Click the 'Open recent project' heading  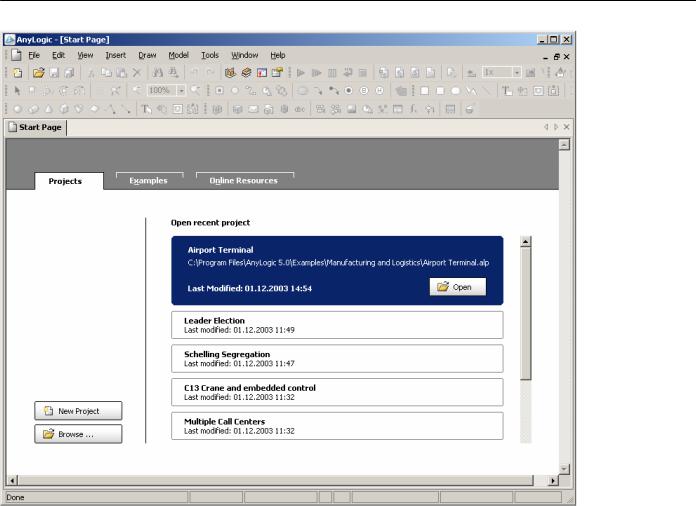pos(210,223)
